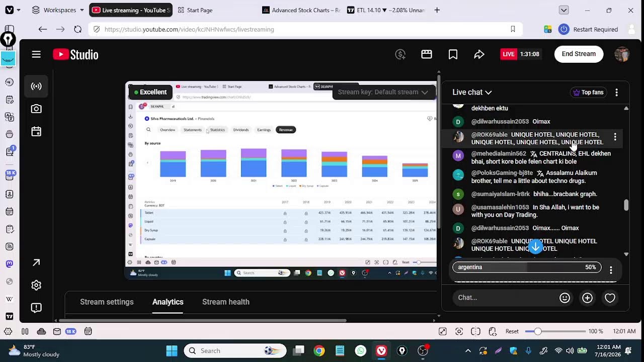Toggle fullscreen image icon in status bar
Image resolution: width=644 pixels, height=362 pixels.
[x=442, y=331]
